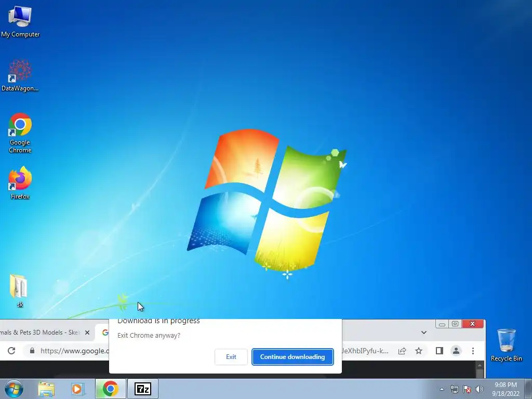Expand Chrome tab search chevron

[x=424, y=332]
